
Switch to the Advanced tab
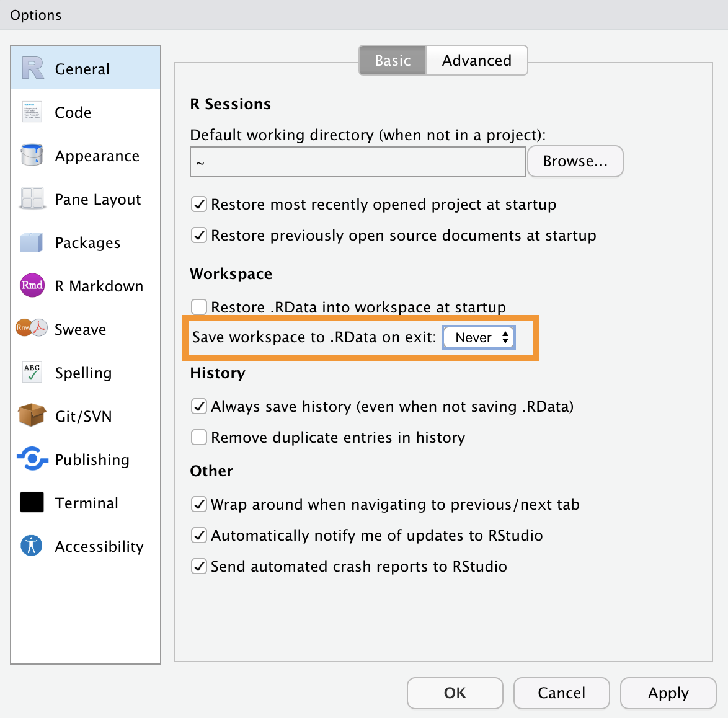(x=477, y=60)
